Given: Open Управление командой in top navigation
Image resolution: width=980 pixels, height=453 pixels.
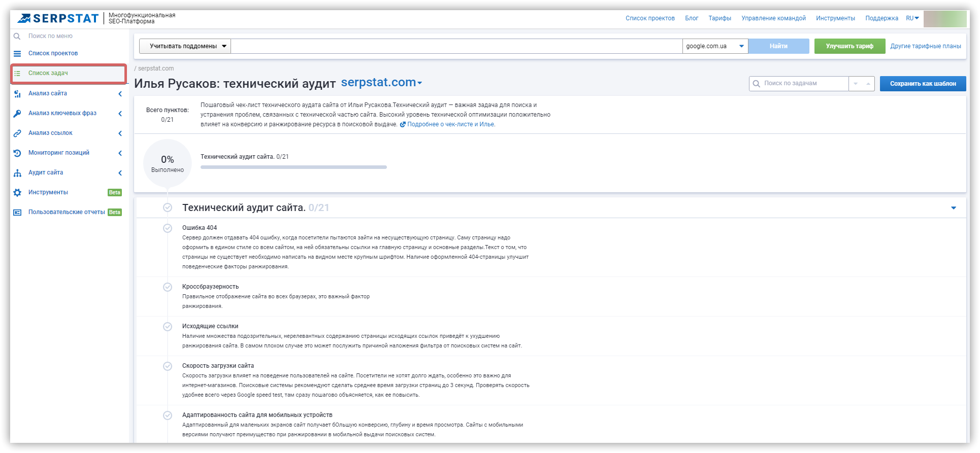Looking at the screenshot, I should tap(773, 18).
